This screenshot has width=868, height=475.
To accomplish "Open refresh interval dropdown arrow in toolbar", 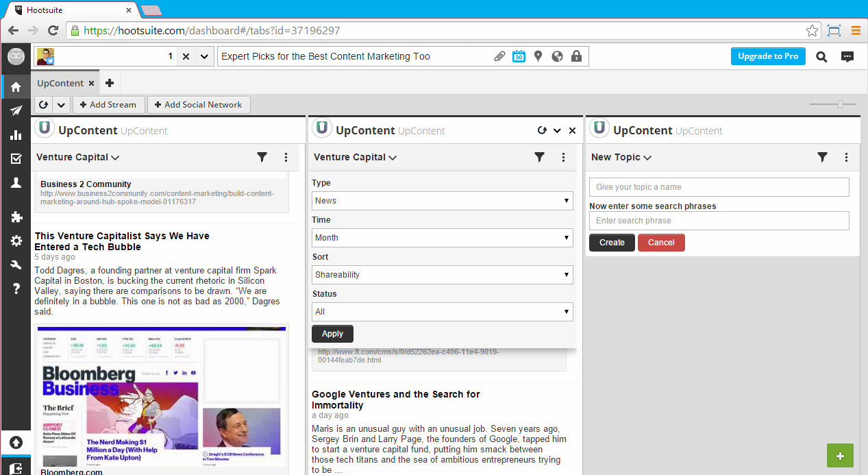I will coord(61,105).
